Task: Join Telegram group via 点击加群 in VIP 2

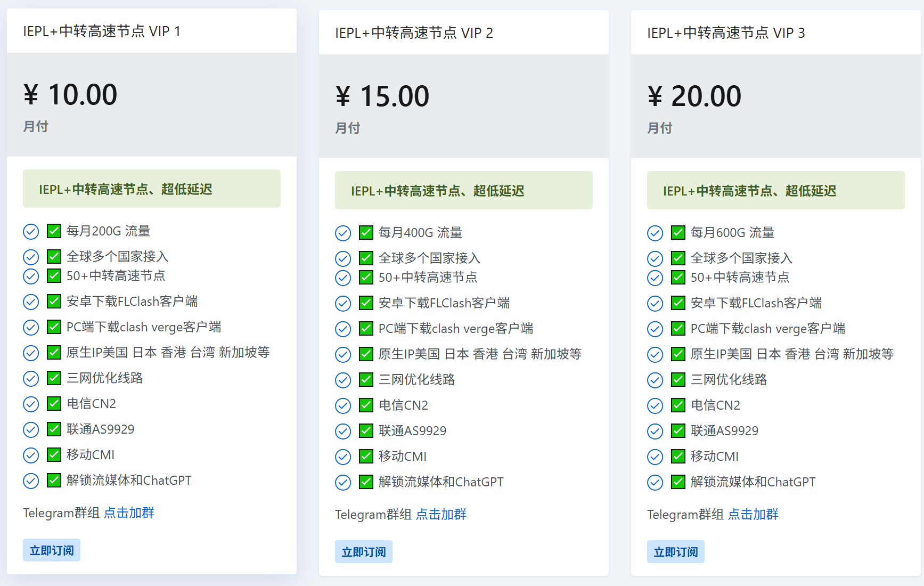Action: point(441,515)
